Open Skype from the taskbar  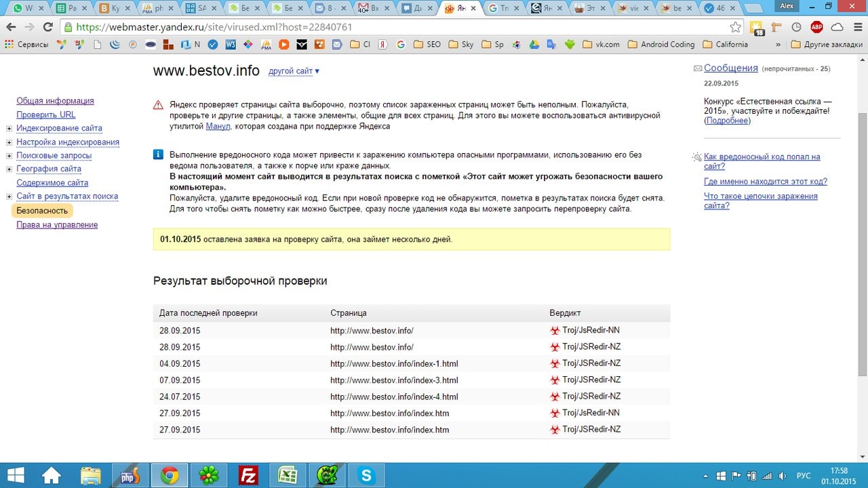click(366, 476)
